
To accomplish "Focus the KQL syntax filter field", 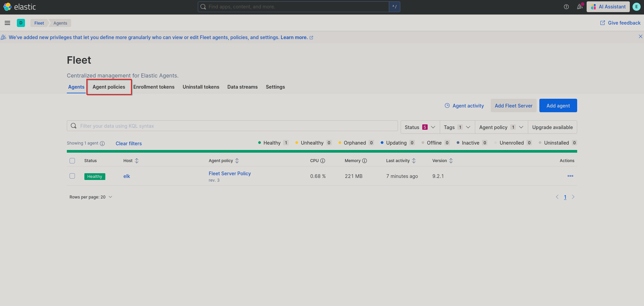I will click(x=232, y=126).
